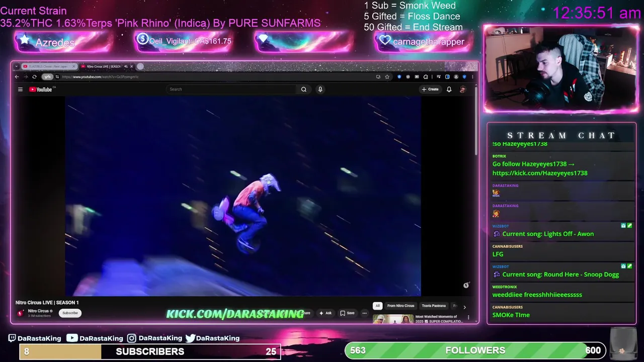
Task: Open the Most Watched Moments video thumbnail
Action: (393, 319)
